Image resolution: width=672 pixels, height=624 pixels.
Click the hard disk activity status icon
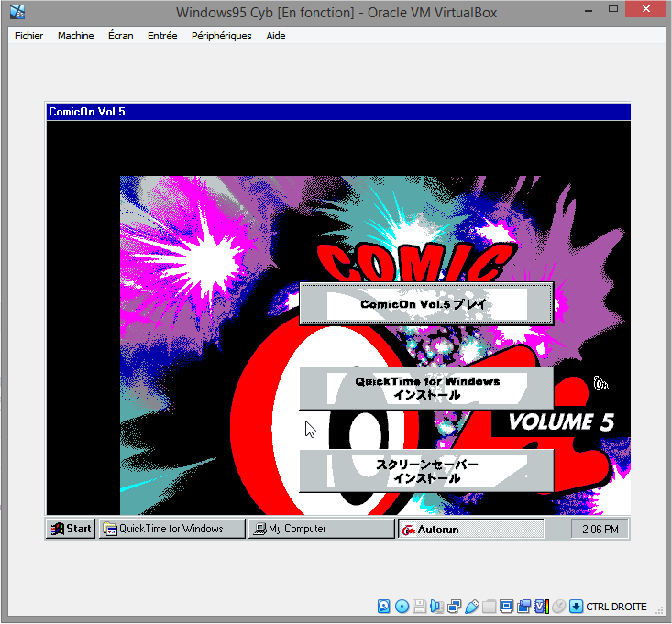(x=384, y=607)
